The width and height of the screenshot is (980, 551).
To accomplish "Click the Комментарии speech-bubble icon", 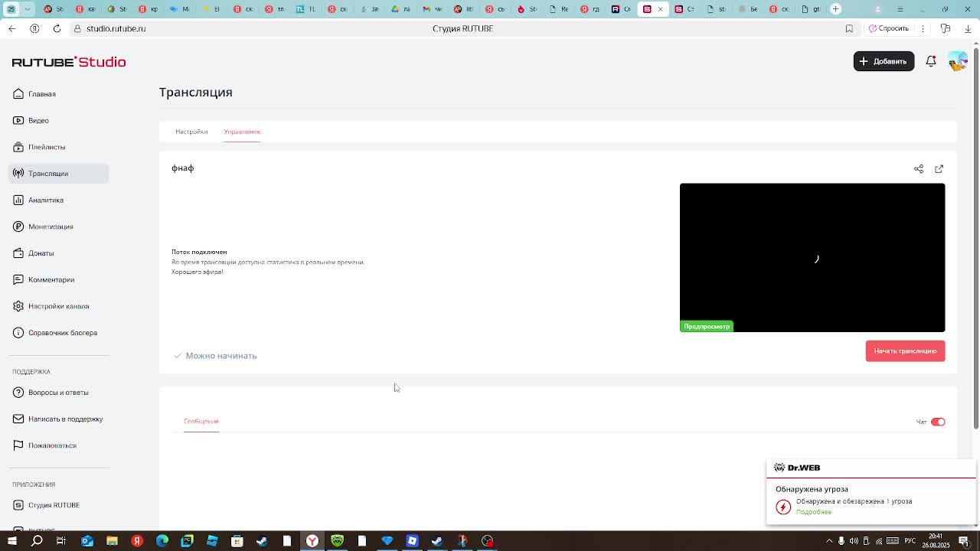I will click(18, 279).
